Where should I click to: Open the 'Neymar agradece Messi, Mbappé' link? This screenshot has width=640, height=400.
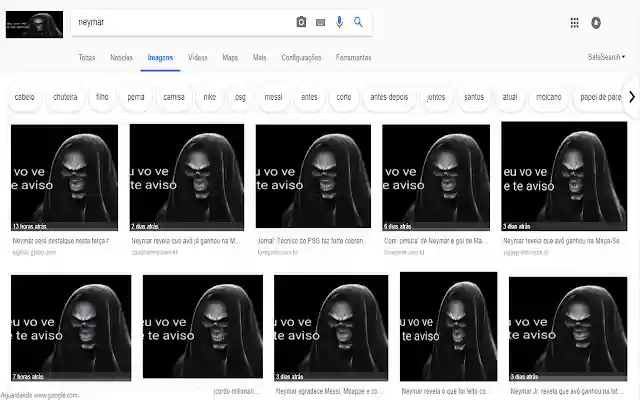[x=329, y=391]
